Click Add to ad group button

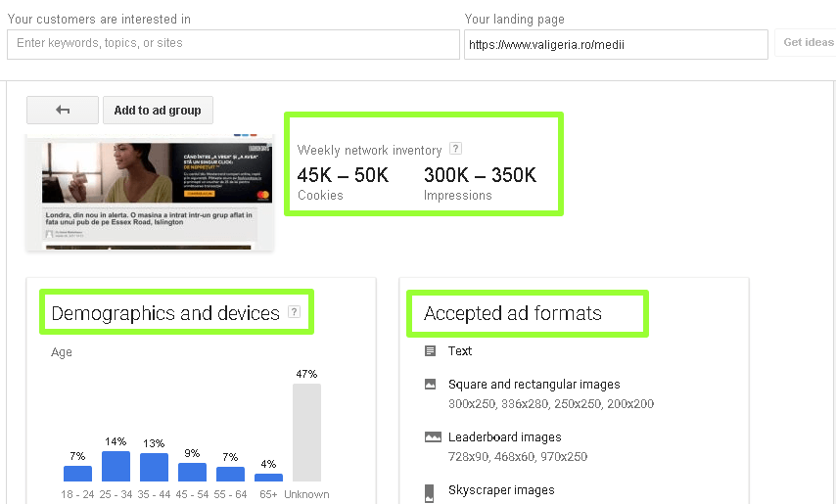pyautogui.click(x=158, y=110)
